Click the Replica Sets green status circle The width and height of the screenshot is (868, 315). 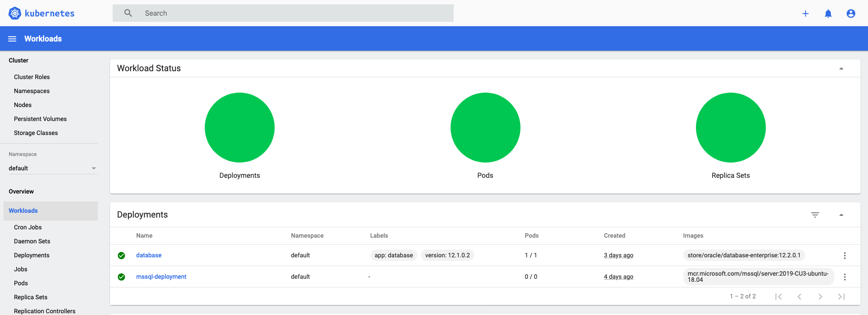(x=731, y=128)
